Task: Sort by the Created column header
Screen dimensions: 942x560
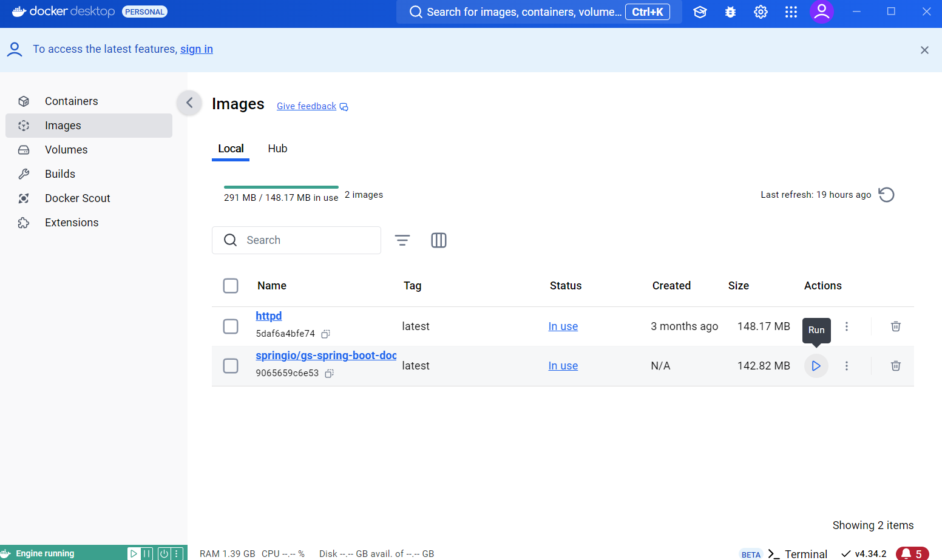Action: [671, 286]
